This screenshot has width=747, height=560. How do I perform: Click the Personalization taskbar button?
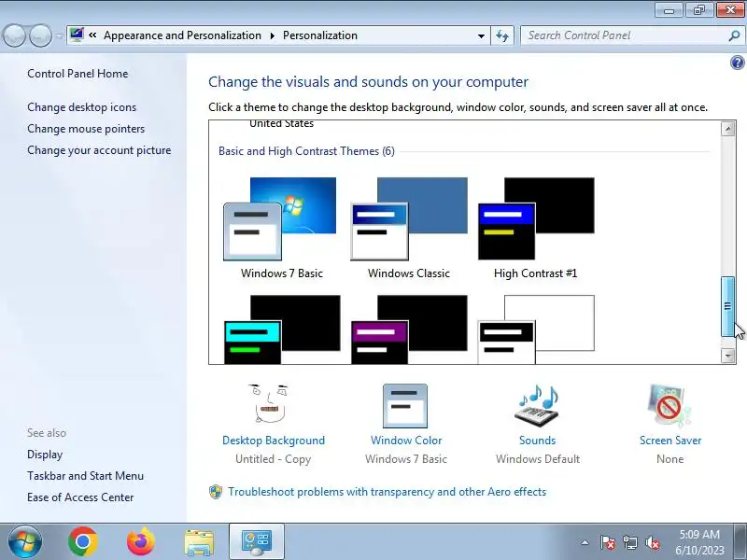(x=257, y=541)
